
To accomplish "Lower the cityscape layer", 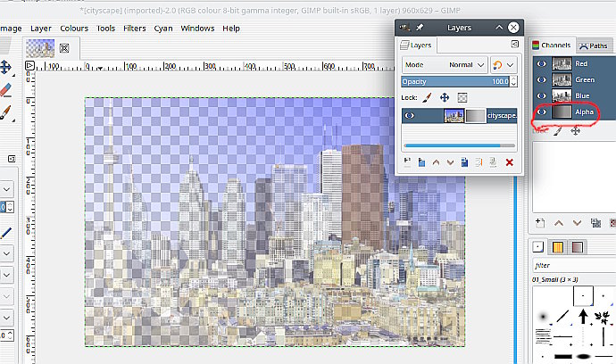I will (x=450, y=162).
